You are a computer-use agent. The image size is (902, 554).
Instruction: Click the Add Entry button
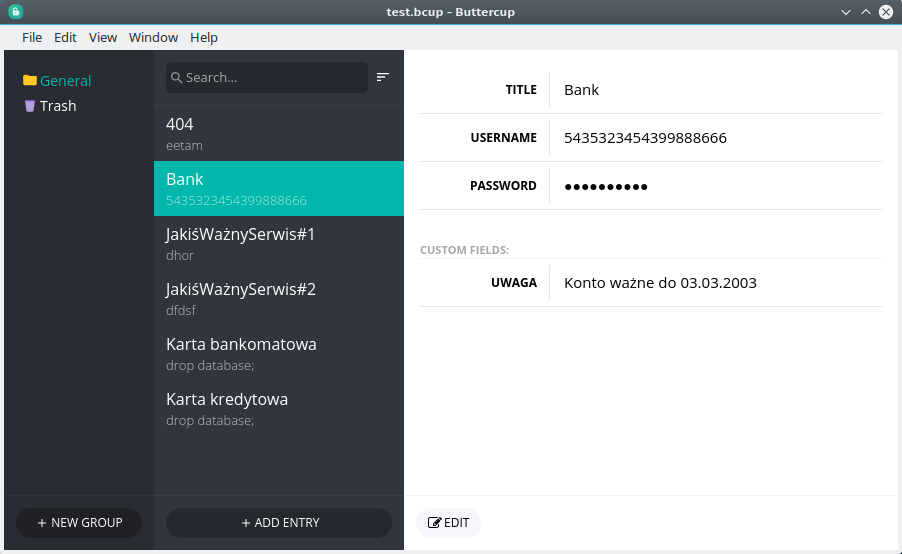coord(279,523)
